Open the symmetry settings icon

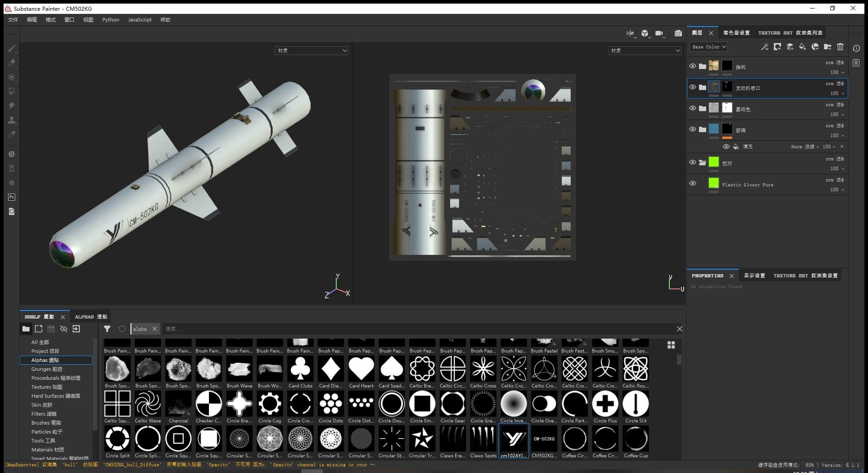tap(630, 33)
